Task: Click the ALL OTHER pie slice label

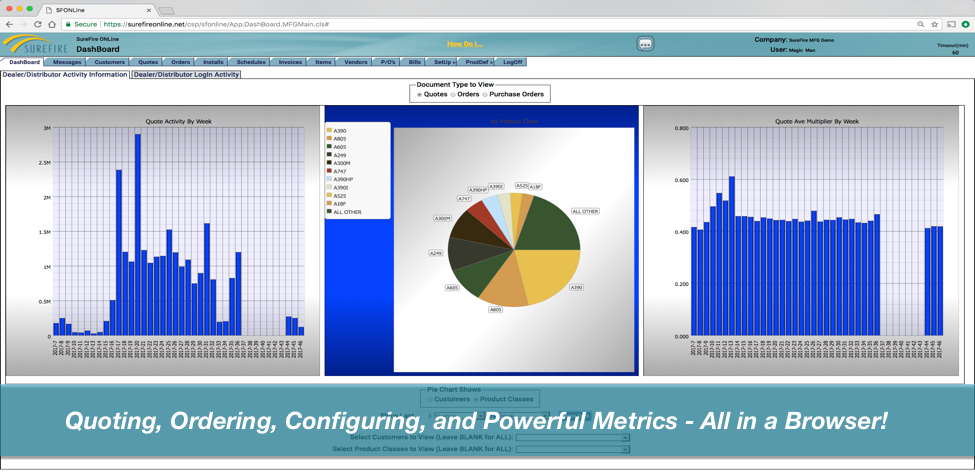Action: (x=585, y=211)
